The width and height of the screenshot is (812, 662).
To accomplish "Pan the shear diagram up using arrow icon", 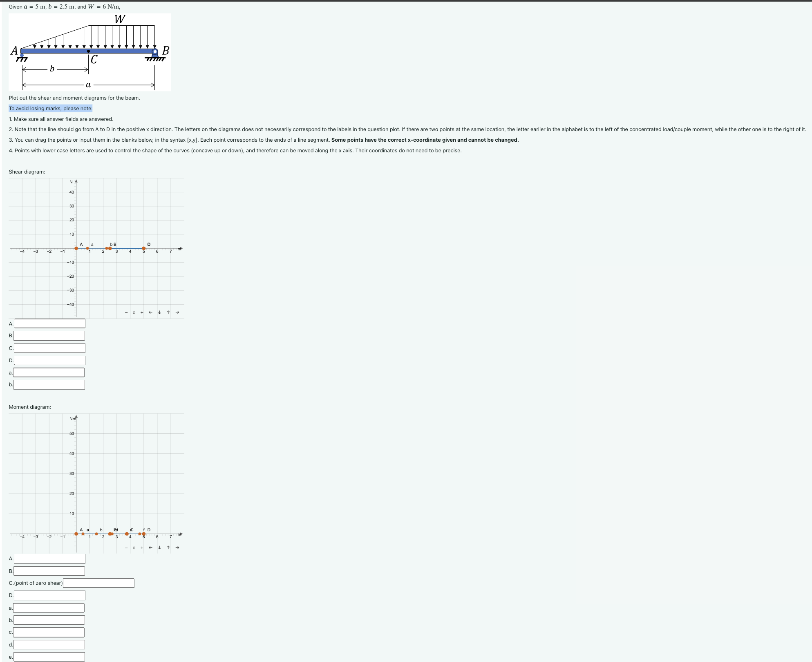I will click(x=168, y=312).
